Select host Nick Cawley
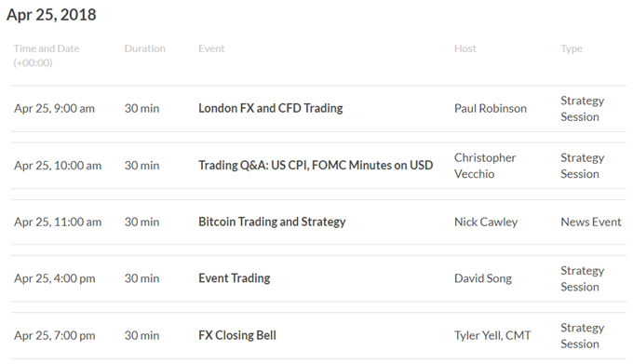 tap(486, 222)
